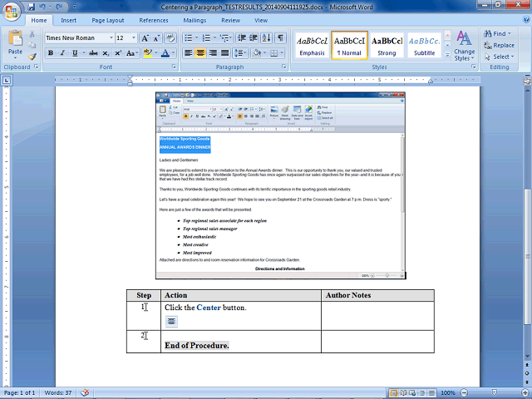The image size is (532, 399).
Task: Zoom out with the minus button
Action: pos(464,392)
